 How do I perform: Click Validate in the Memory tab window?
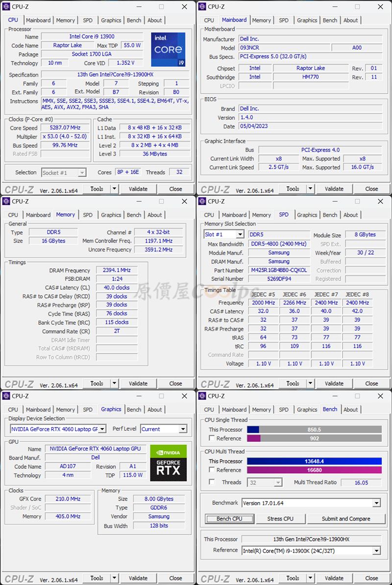pyautogui.click(x=138, y=383)
